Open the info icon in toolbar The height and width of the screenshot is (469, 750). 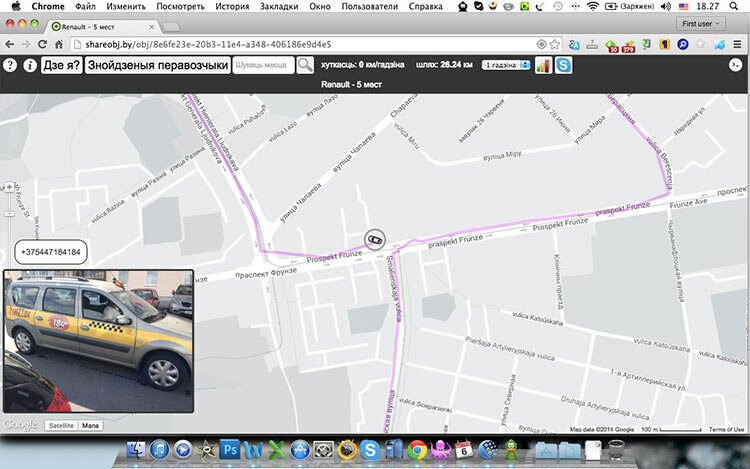coord(30,65)
